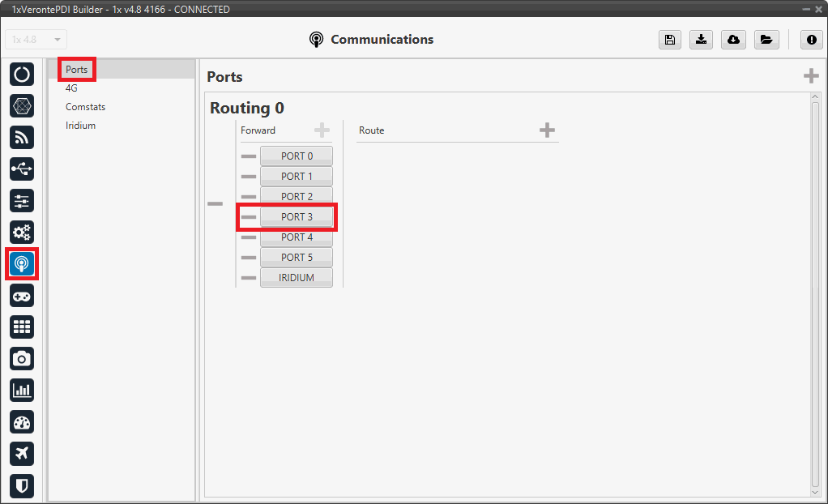Add a new routing with top-right plus
The image size is (828, 504).
click(x=810, y=76)
